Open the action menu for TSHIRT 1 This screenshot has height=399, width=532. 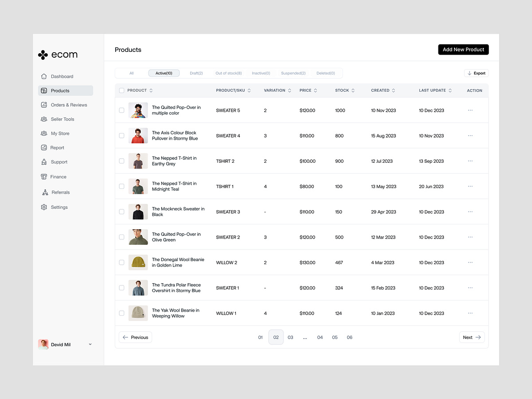(470, 186)
